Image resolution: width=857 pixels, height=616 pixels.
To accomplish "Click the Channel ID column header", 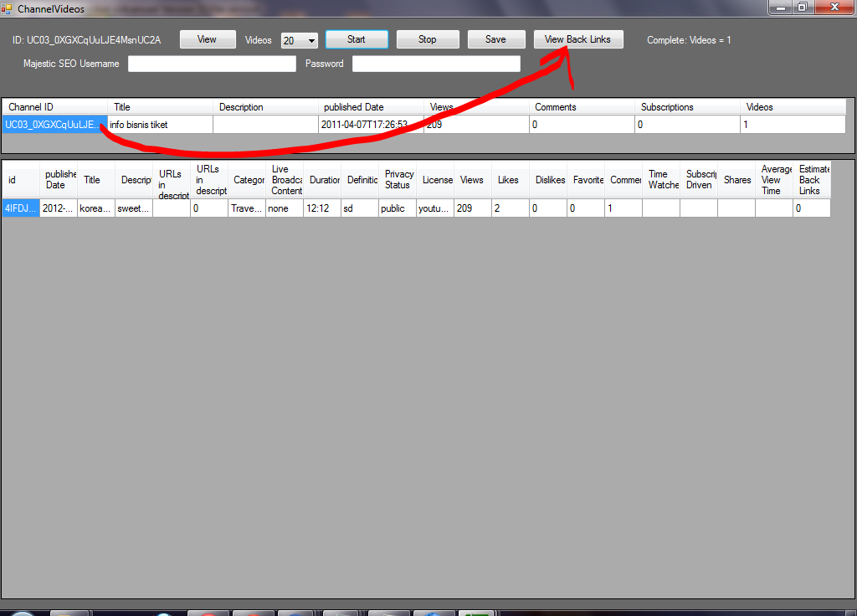I will 54,107.
